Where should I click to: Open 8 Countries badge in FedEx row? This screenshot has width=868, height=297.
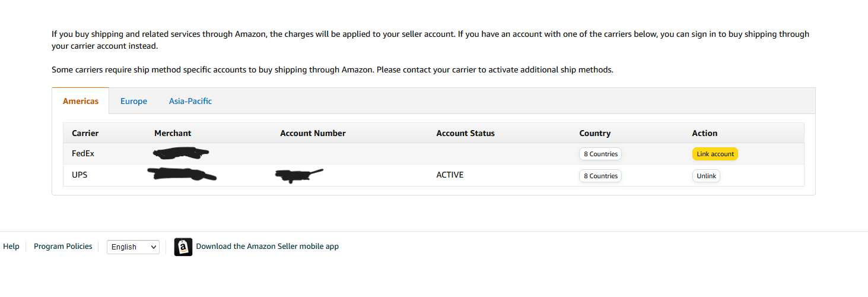(600, 154)
